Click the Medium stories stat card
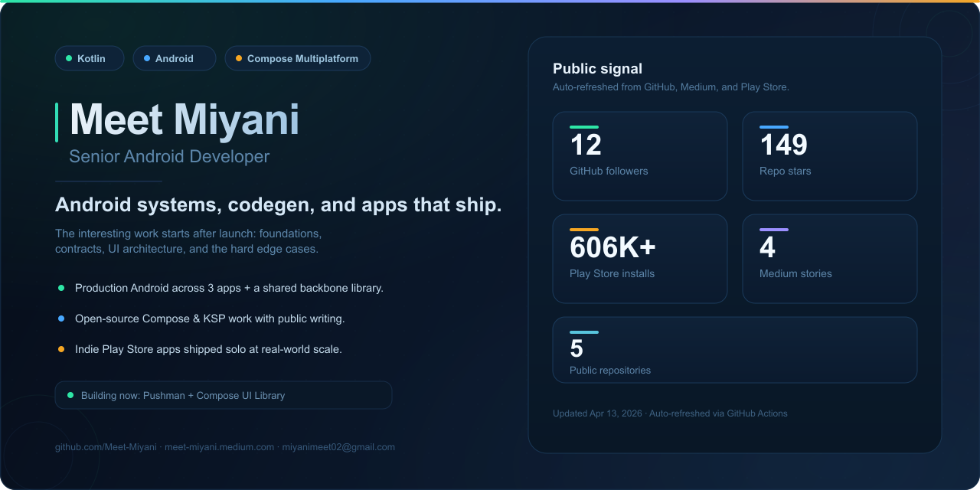 coord(830,259)
